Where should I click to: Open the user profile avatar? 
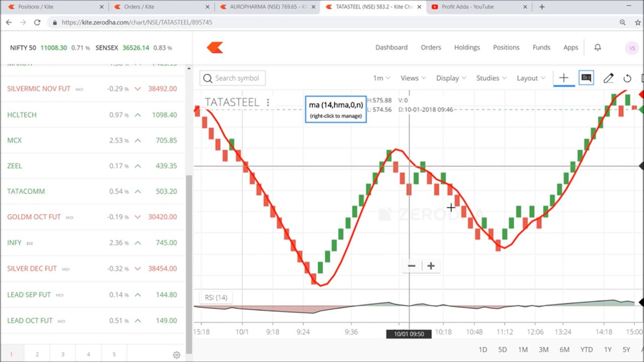click(632, 48)
